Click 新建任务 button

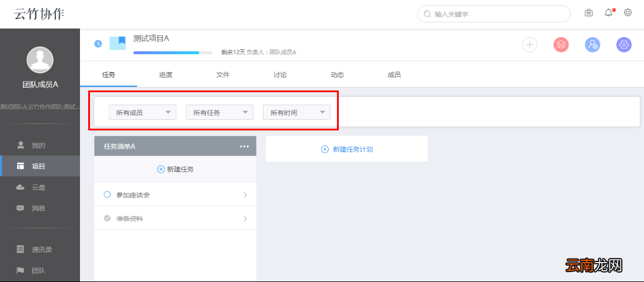coord(175,169)
